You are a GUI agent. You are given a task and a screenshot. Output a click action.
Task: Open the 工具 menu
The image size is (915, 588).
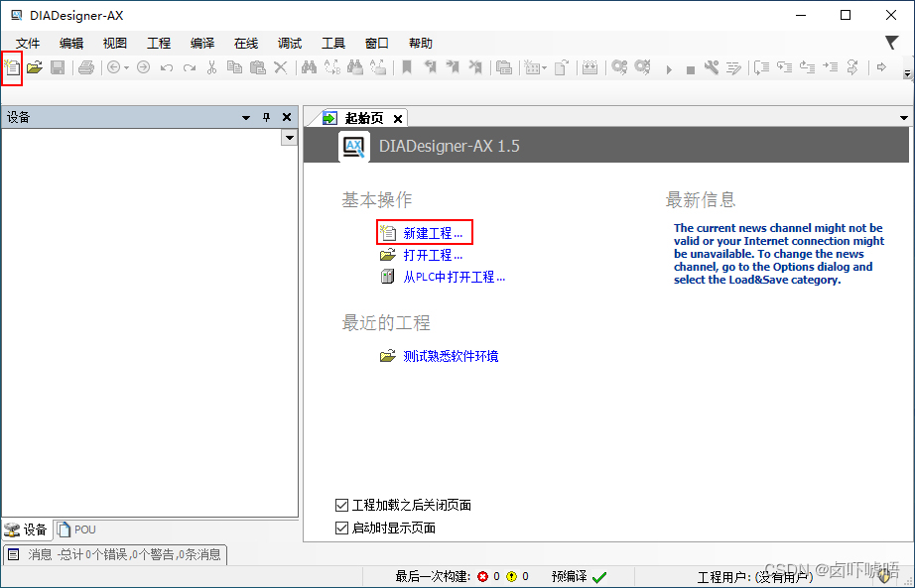coord(333,44)
